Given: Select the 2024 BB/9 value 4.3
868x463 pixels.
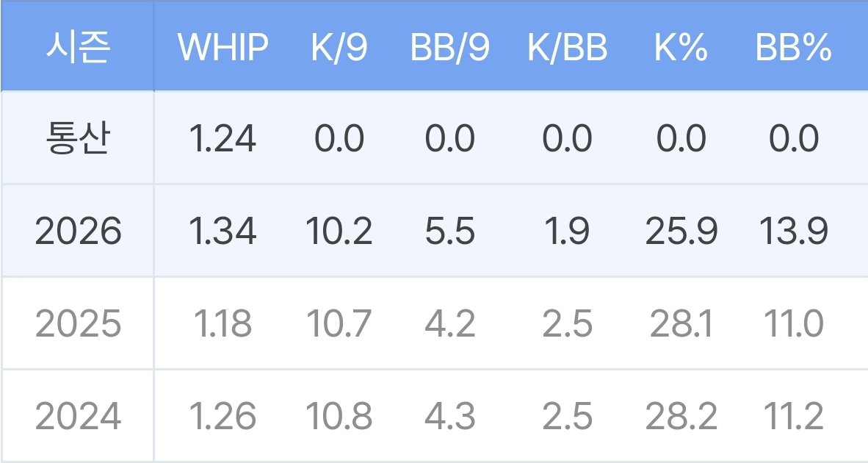Looking at the screenshot, I should 449,416.
